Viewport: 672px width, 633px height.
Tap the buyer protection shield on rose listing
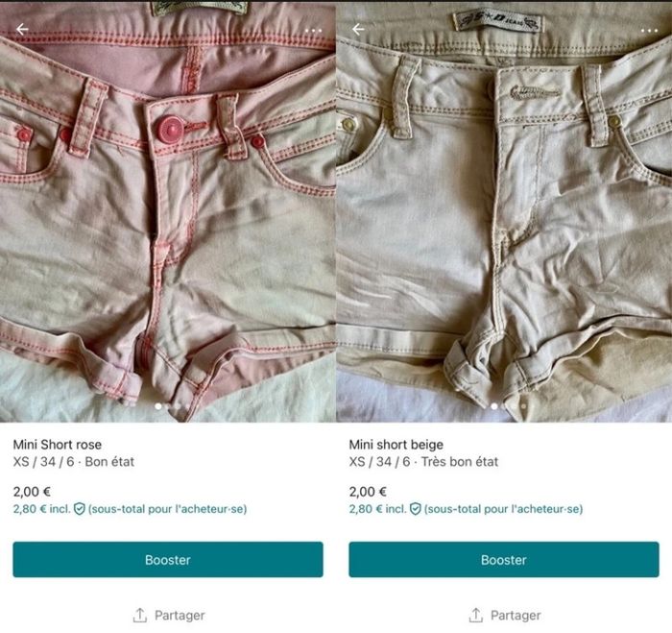click(79, 509)
